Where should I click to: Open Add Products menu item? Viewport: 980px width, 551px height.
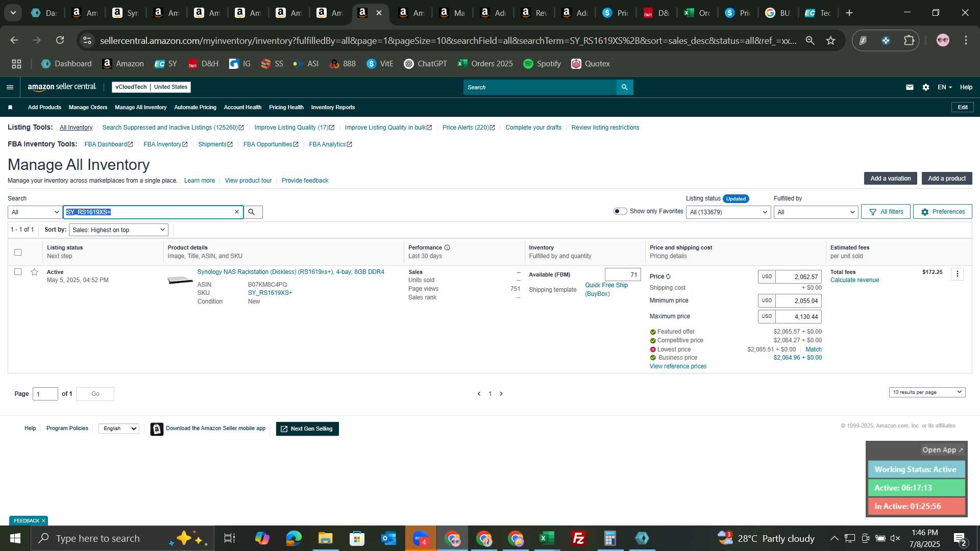pyautogui.click(x=44, y=107)
